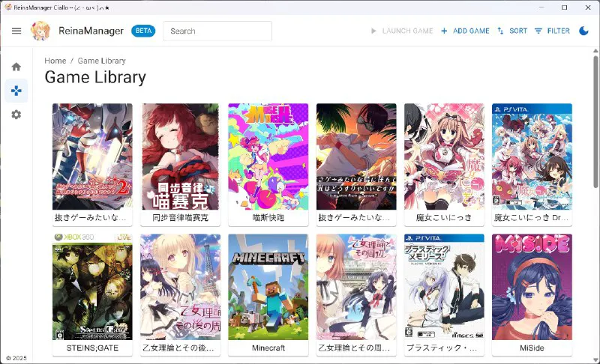
Task: Click the BETA badge
Action: tap(143, 31)
